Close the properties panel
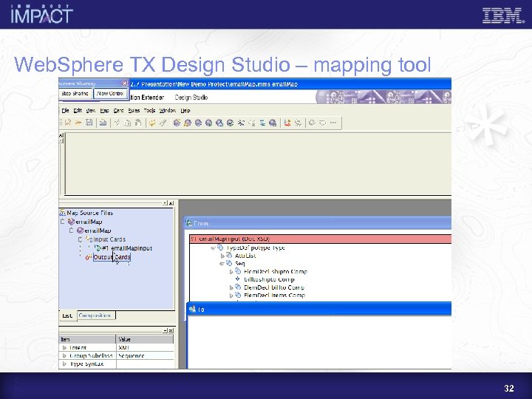The width and height of the screenshot is (532, 399). [171, 330]
